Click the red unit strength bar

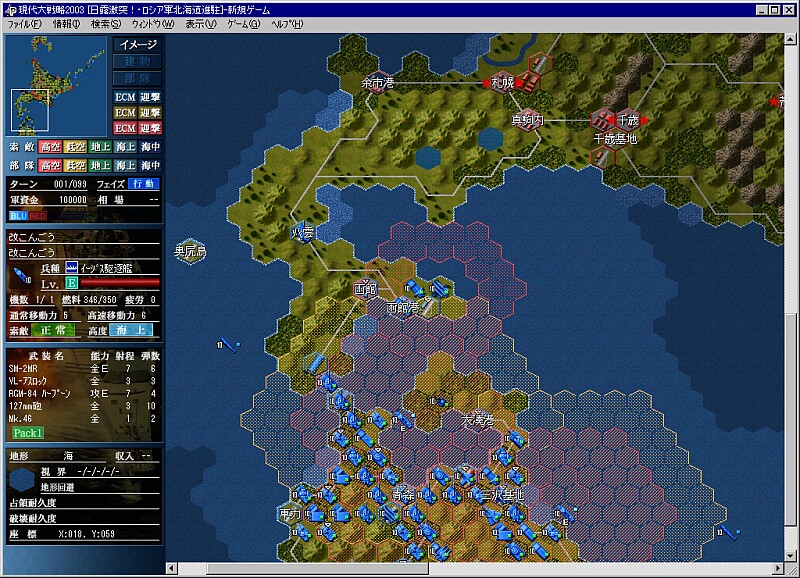click(x=120, y=282)
